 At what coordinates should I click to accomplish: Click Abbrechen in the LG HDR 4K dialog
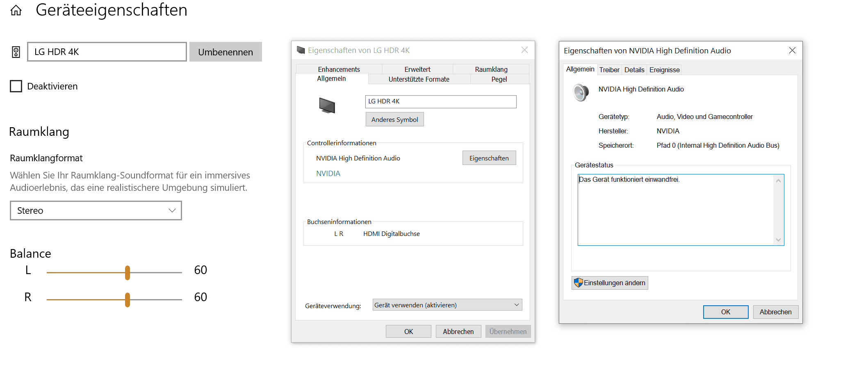pos(458,331)
